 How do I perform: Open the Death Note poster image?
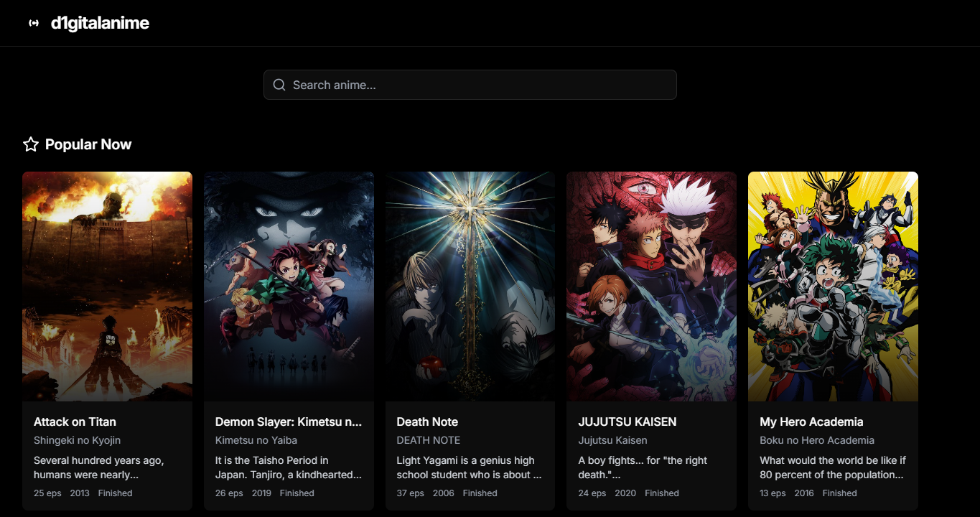click(470, 287)
